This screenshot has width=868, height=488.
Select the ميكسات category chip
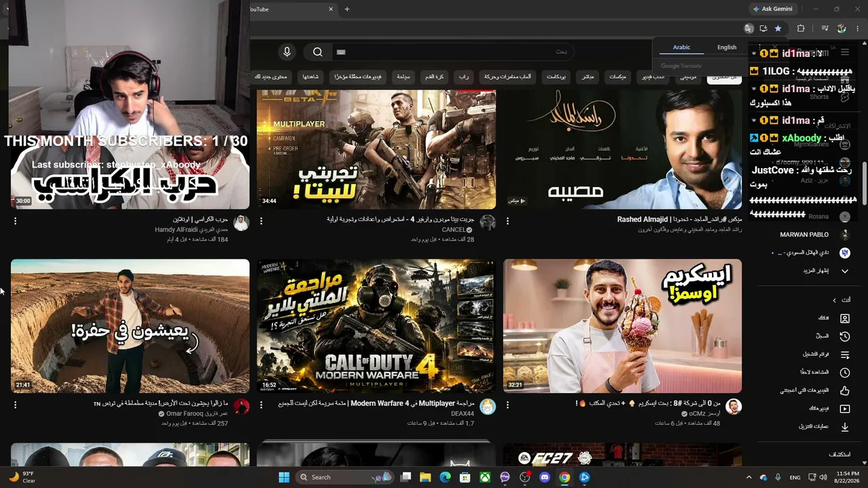point(618,77)
